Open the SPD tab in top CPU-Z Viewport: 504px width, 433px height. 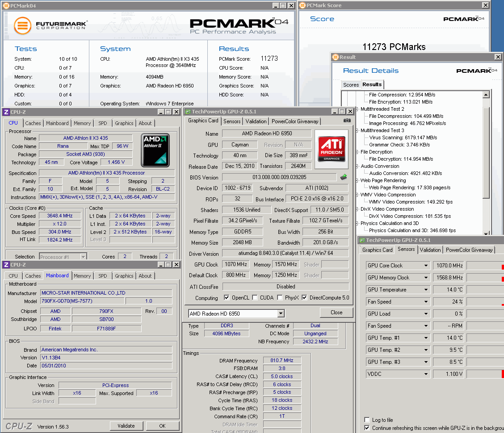[x=102, y=123]
